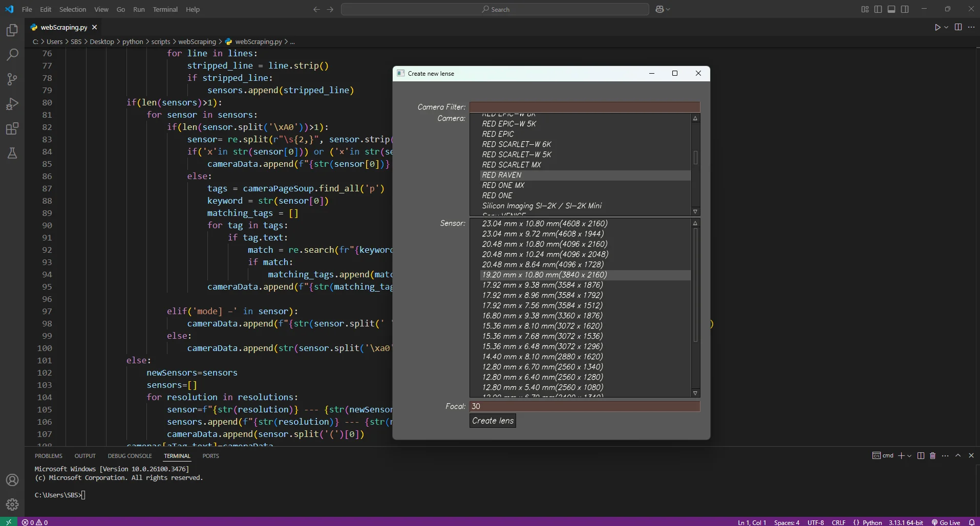Screen dimensions: 980x526
Task: Run the webScraping.py file with the play icon
Action: (x=938, y=27)
